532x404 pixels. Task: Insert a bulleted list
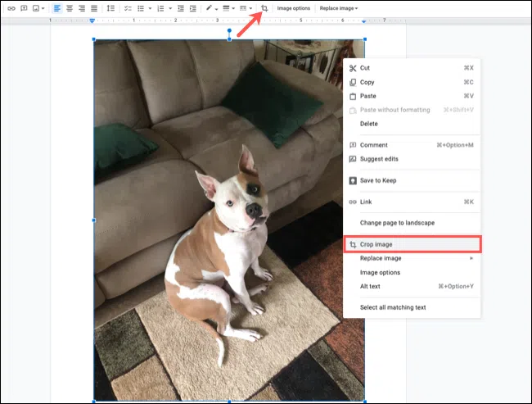click(141, 8)
